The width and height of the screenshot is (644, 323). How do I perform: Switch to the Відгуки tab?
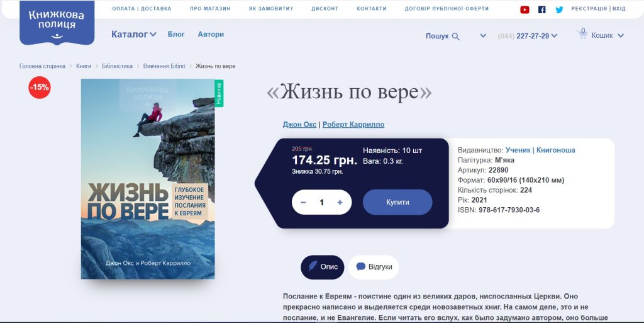tap(374, 267)
